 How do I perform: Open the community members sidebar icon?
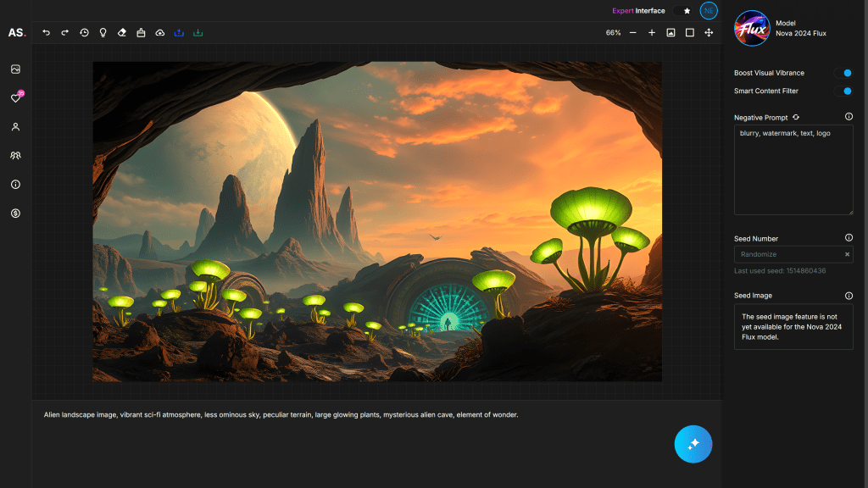(14, 155)
